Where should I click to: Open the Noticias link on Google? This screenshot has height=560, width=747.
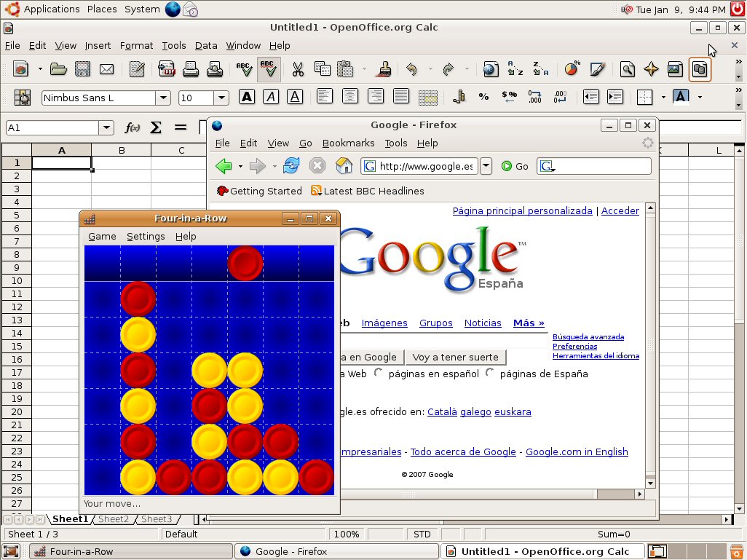coord(483,323)
